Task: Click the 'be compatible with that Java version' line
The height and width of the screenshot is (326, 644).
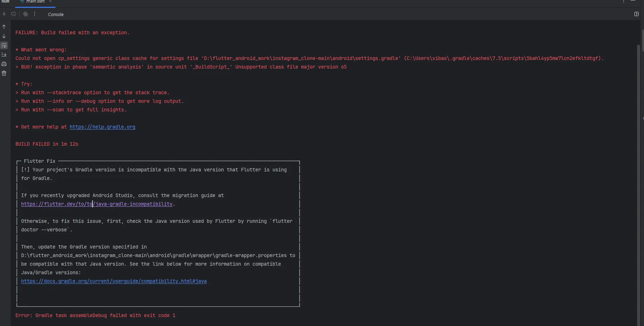Action: pyautogui.click(x=151, y=264)
